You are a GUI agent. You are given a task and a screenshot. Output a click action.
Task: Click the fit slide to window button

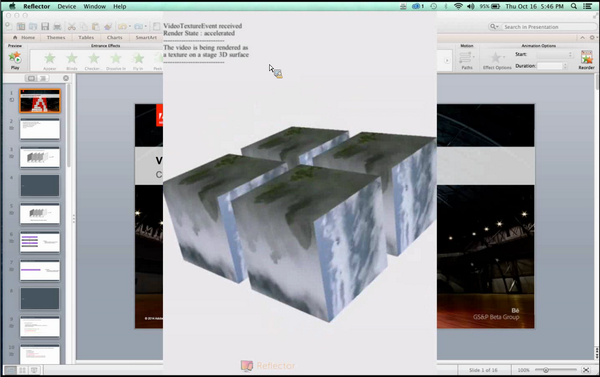[x=586, y=370]
